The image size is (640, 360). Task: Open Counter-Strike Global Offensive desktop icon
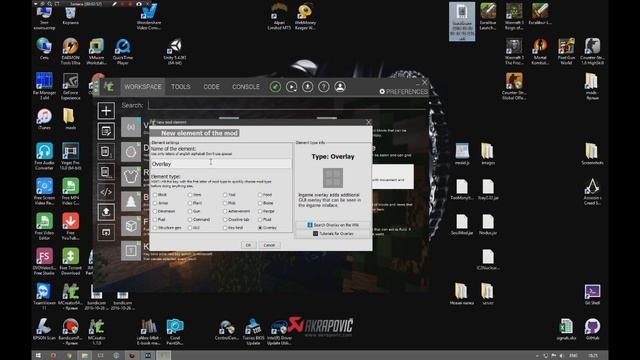tap(514, 86)
